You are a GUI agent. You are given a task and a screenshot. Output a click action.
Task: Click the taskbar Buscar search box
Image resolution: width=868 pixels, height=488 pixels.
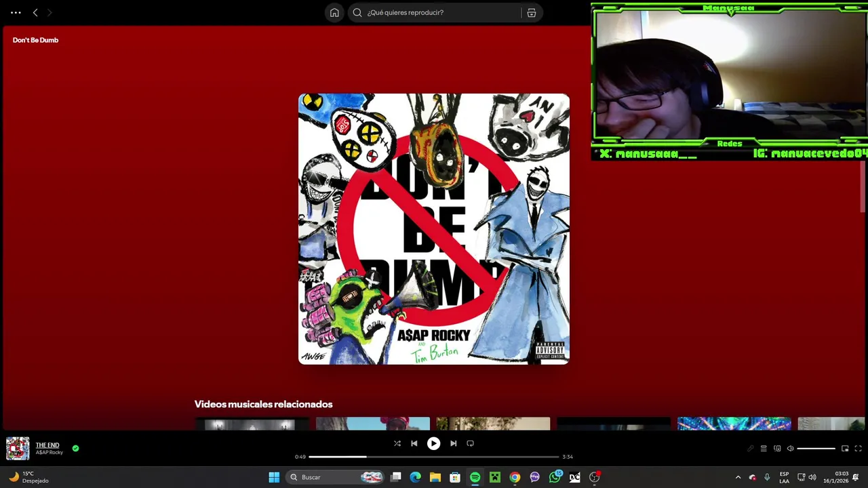[x=336, y=477]
